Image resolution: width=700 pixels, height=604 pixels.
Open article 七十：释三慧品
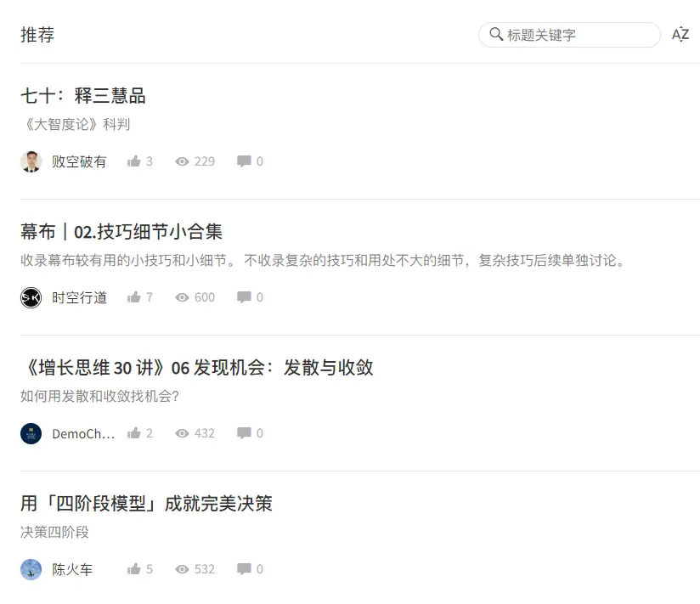(x=83, y=96)
